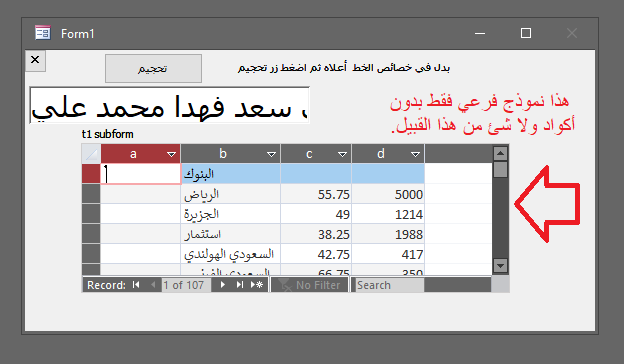Go to previous record navigation icon
This screenshot has width=624, height=364.
[x=153, y=285]
